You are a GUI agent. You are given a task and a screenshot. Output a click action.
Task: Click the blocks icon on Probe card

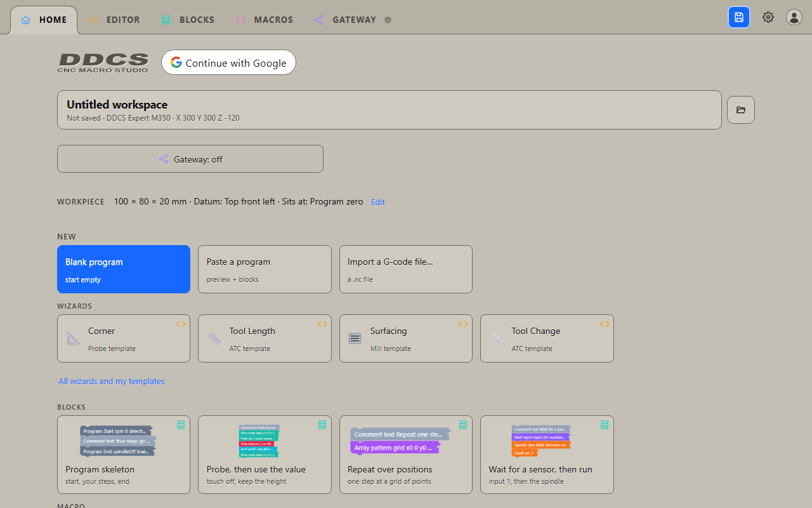(322, 424)
